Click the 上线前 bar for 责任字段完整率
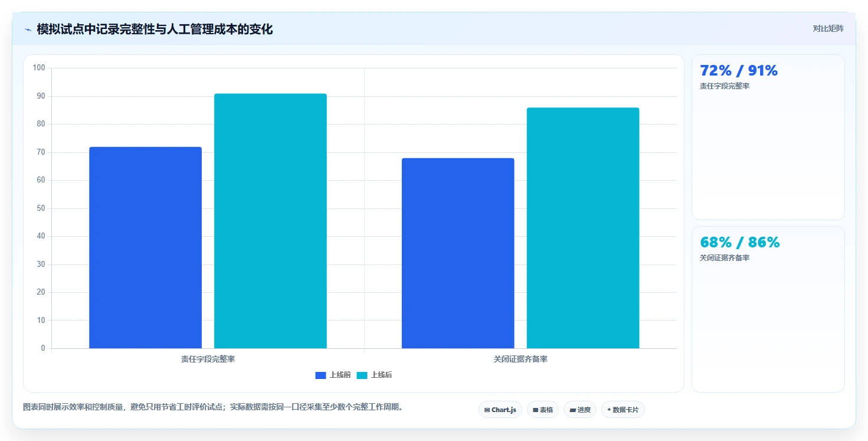This screenshot has height=441, width=868. 145,247
